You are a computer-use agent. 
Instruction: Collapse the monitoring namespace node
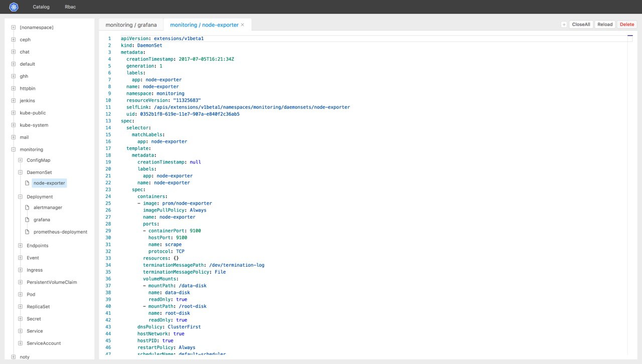coord(14,149)
